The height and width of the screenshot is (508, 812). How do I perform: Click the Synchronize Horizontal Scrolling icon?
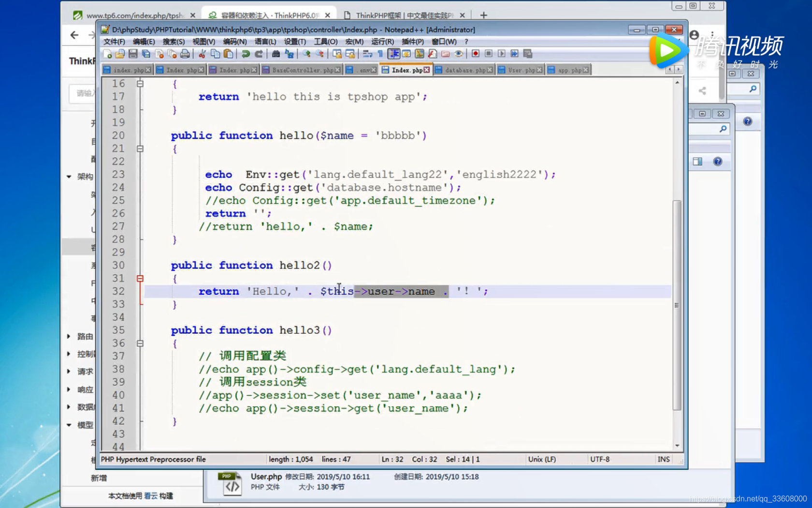(x=350, y=54)
